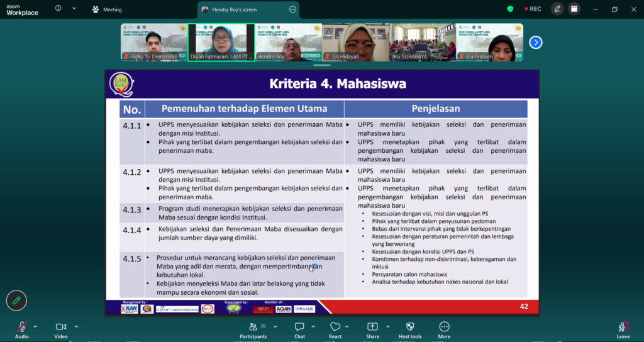Open the green annotation pencil button
644x342 pixels.
point(16,301)
